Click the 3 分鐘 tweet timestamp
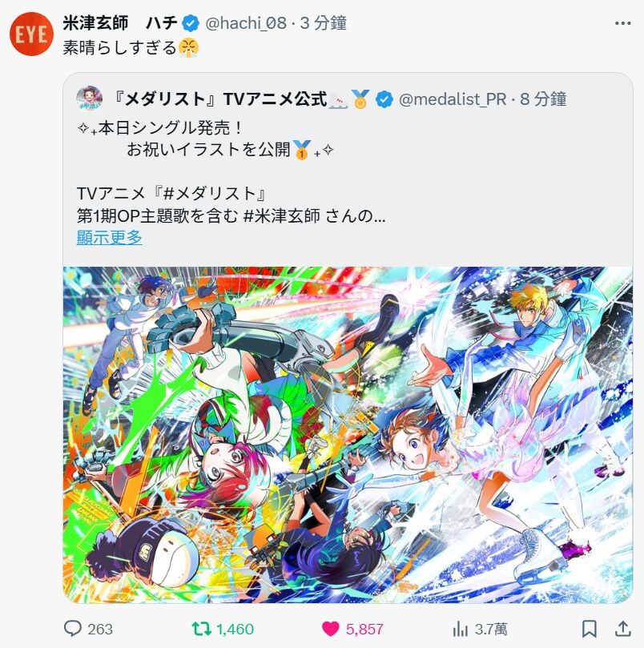 pos(324,23)
